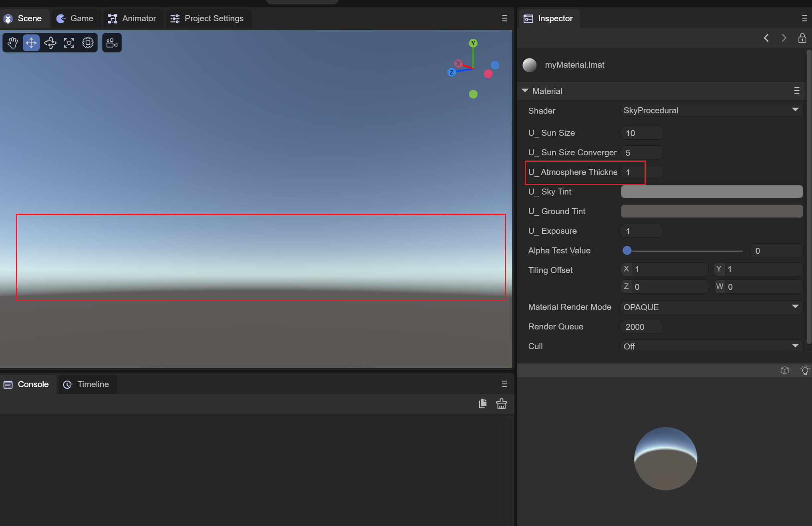Click the scene camera settings icon
Screen dimensions: 812x526
click(112, 43)
